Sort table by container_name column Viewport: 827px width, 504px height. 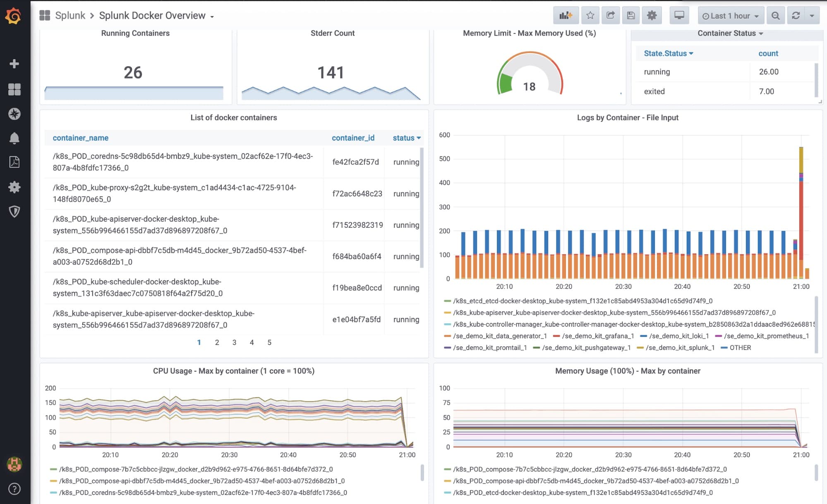[x=81, y=138]
